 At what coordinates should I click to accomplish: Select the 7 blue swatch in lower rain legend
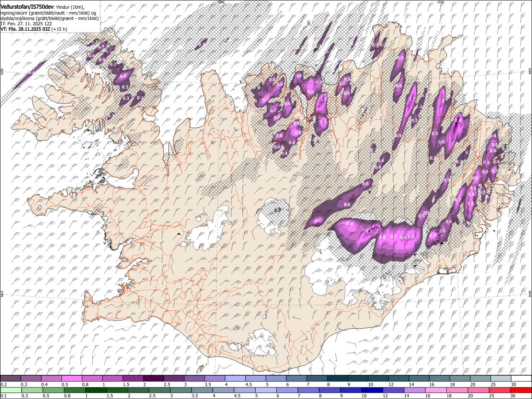pyautogui.click(x=308, y=390)
